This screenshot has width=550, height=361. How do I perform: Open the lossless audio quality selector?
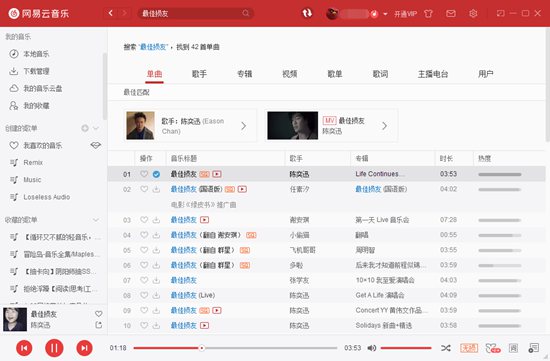pos(469,348)
